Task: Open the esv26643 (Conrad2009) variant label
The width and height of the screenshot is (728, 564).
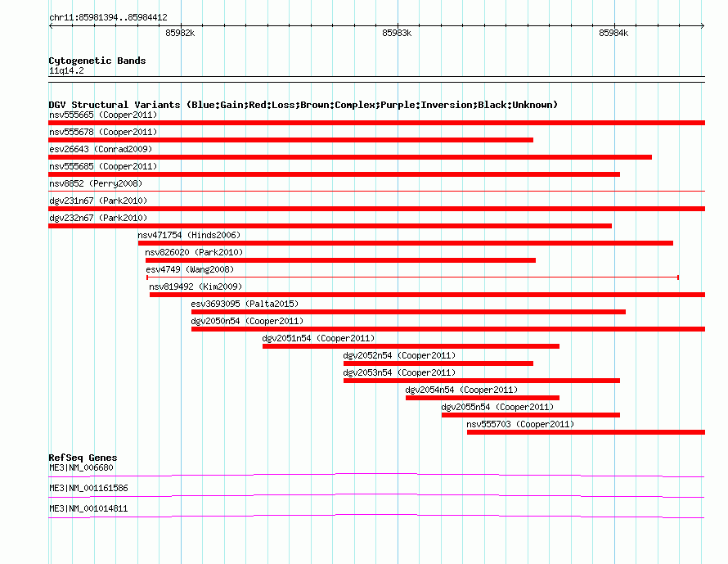Action: [101, 149]
